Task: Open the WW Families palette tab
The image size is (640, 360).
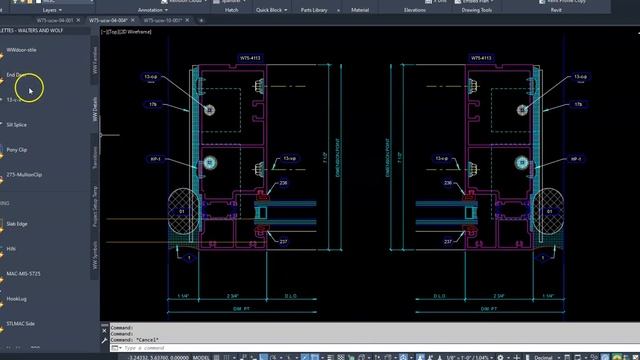Action: coord(95,60)
